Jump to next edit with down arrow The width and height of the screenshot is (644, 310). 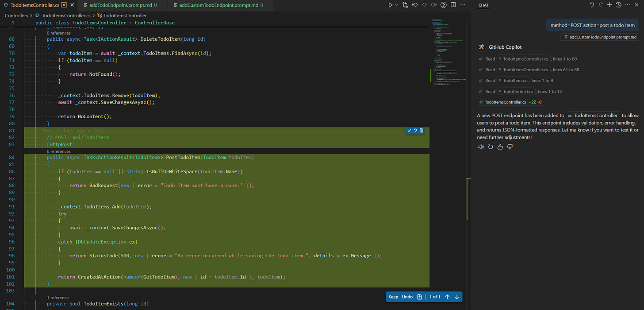click(x=457, y=297)
